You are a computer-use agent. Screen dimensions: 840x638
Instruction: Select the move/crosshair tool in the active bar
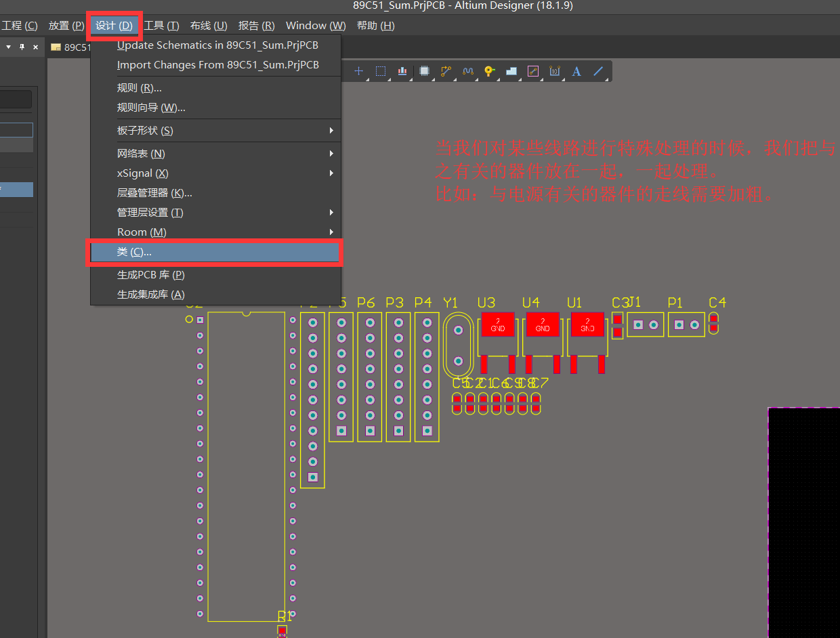(359, 71)
